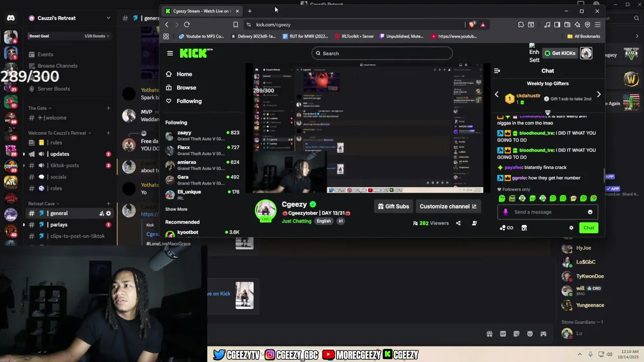
Task: Show previous weekly top gifter
Action: click(x=497, y=95)
